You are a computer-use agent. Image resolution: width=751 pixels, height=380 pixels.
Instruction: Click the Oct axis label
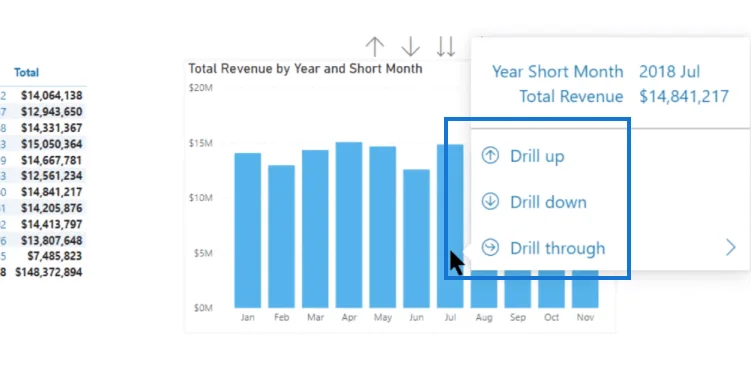click(551, 317)
